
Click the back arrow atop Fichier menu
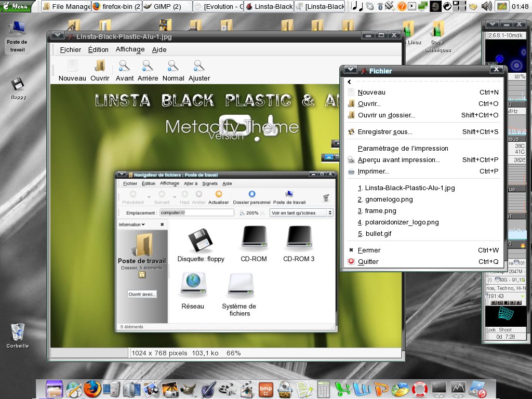click(x=349, y=82)
